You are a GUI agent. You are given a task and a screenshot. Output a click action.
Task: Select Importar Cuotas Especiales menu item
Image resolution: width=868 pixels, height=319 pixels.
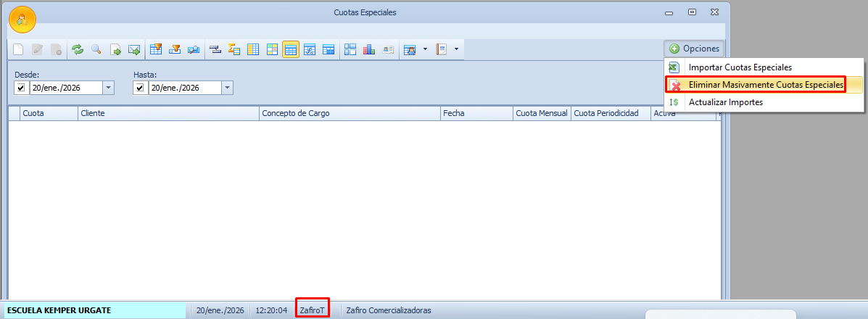740,67
